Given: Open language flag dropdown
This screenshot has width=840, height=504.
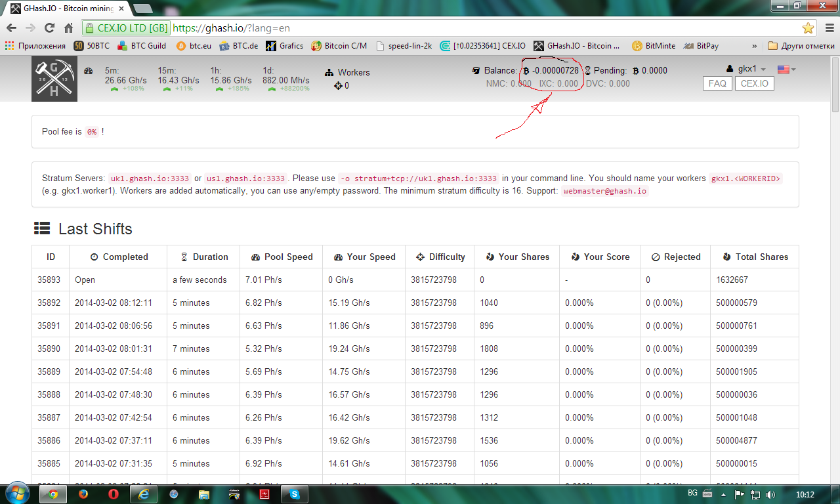Looking at the screenshot, I should (786, 70).
